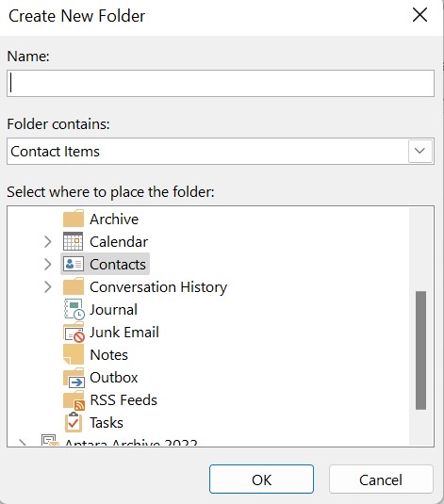The width and height of the screenshot is (444, 504).
Task: Click the Contacts card icon
Action: click(x=74, y=264)
